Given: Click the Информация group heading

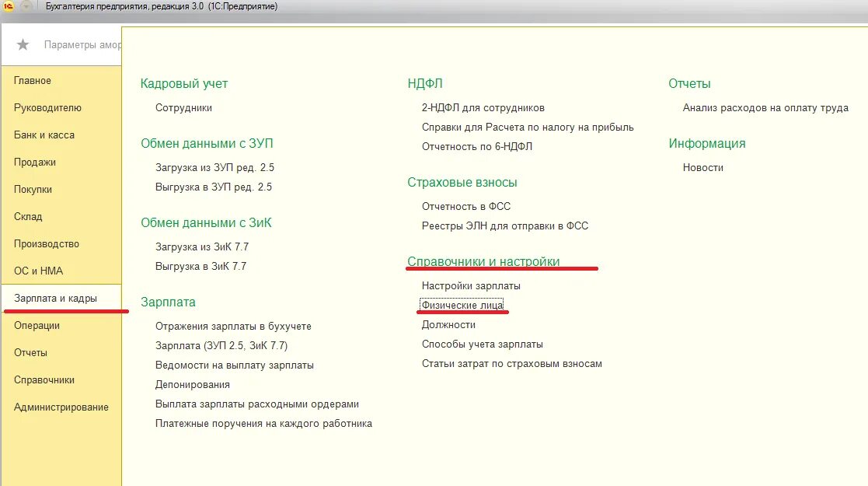Looking at the screenshot, I should tap(707, 144).
